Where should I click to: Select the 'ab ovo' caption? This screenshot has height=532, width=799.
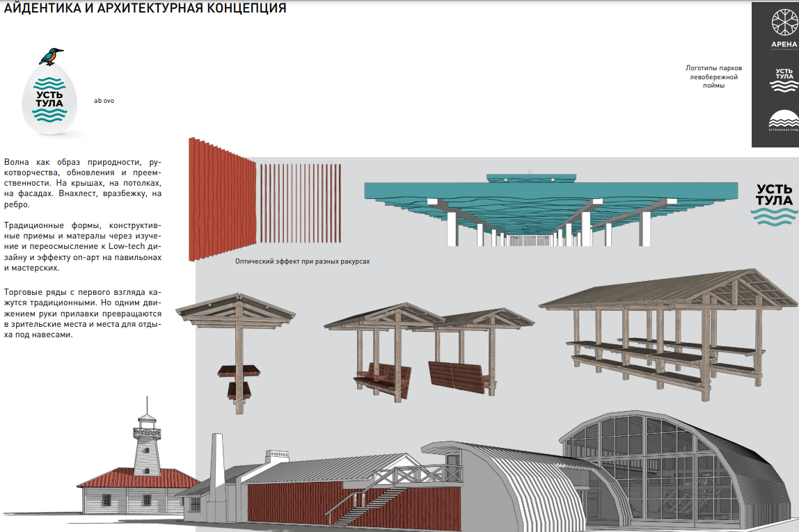tap(104, 101)
